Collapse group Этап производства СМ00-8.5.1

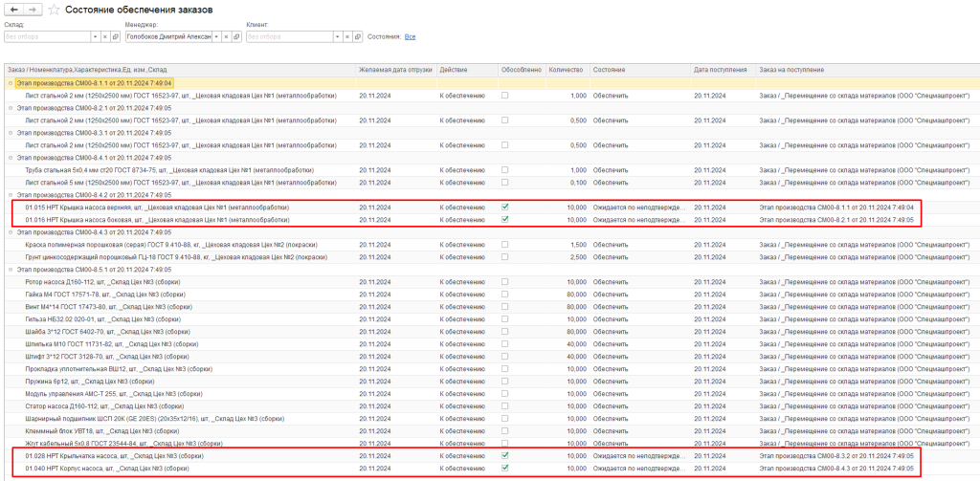pyautogui.click(x=10, y=270)
